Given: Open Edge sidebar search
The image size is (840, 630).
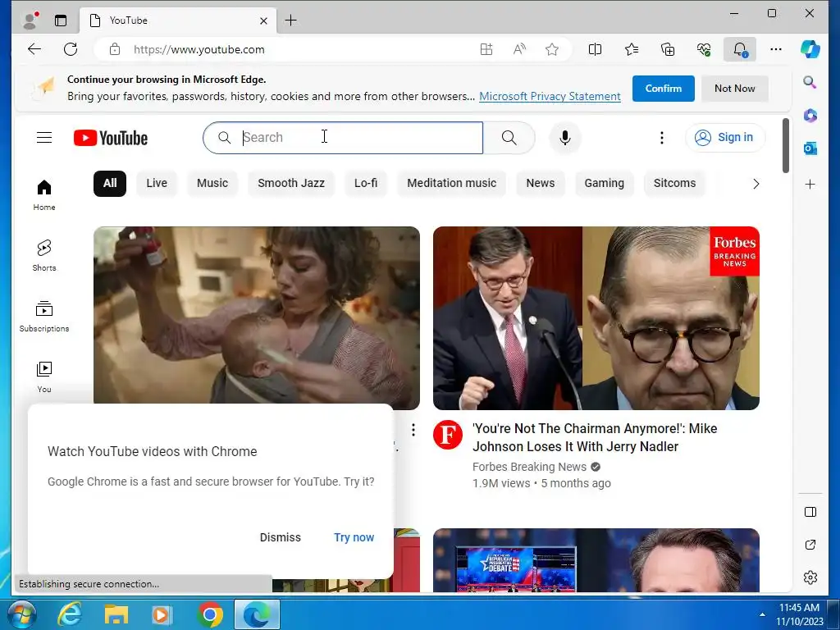Looking at the screenshot, I should [810, 82].
